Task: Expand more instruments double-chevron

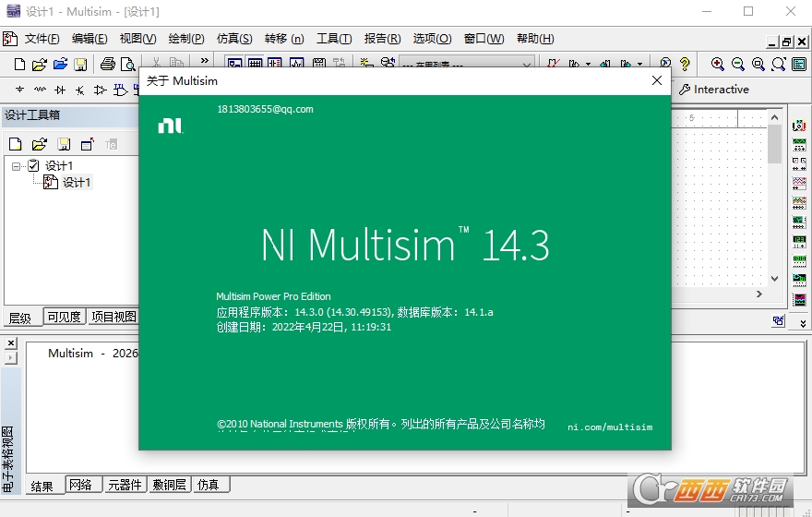Action: point(803,324)
